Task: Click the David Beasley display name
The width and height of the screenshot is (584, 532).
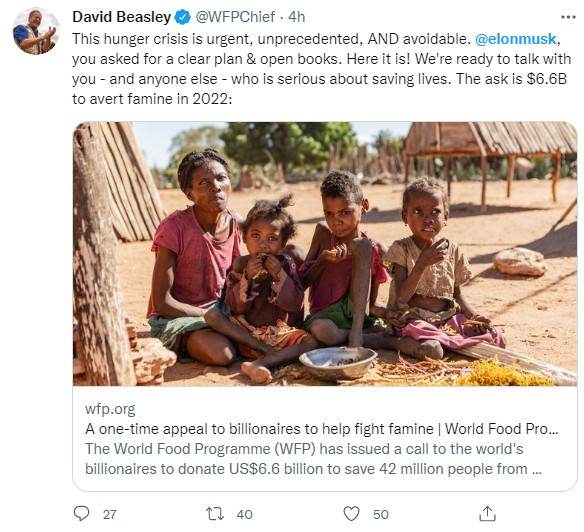Action: pos(121,17)
